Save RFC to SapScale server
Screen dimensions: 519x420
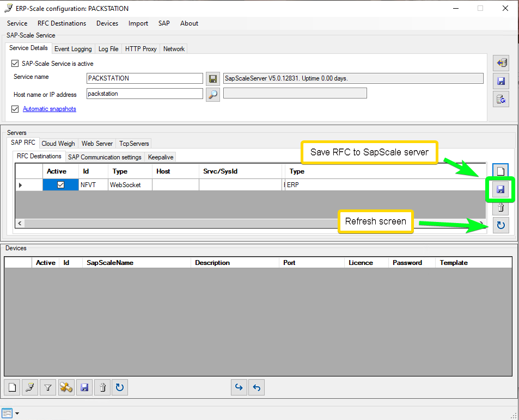(x=500, y=190)
